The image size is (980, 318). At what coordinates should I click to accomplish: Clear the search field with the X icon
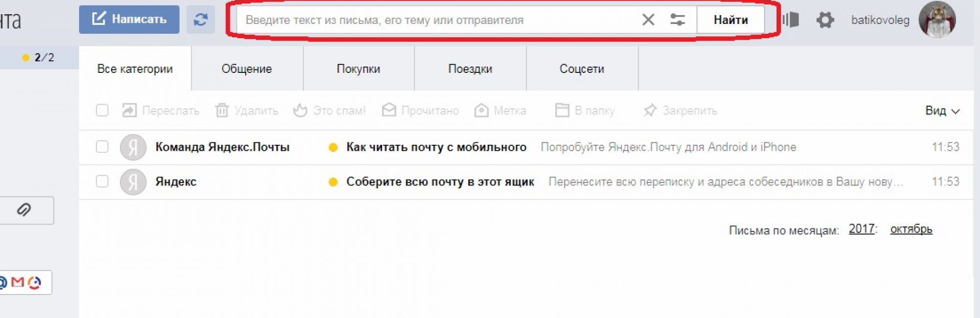coord(648,20)
